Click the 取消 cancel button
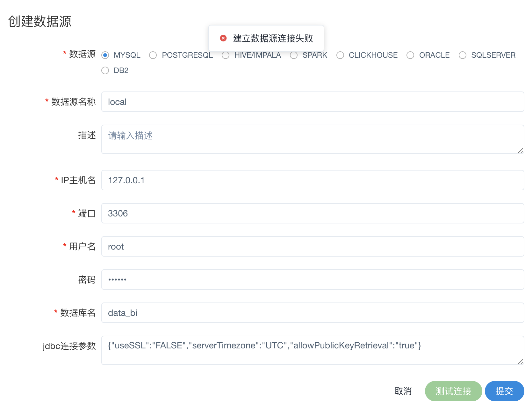 tap(403, 391)
